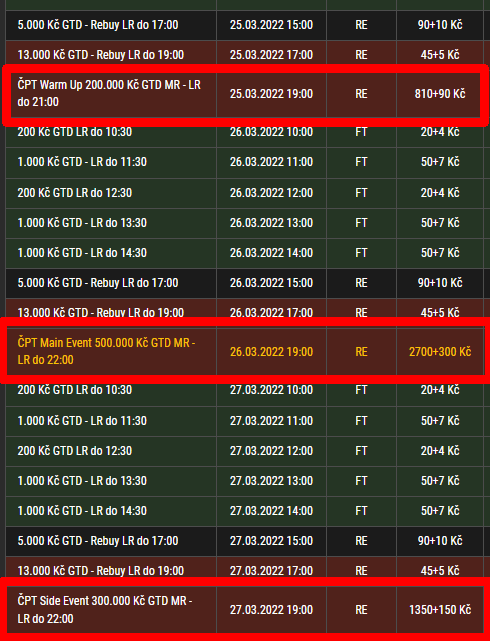Click the 26.03.2022 12:00 date cell
This screenshot has height=641, width=490.
271,193
